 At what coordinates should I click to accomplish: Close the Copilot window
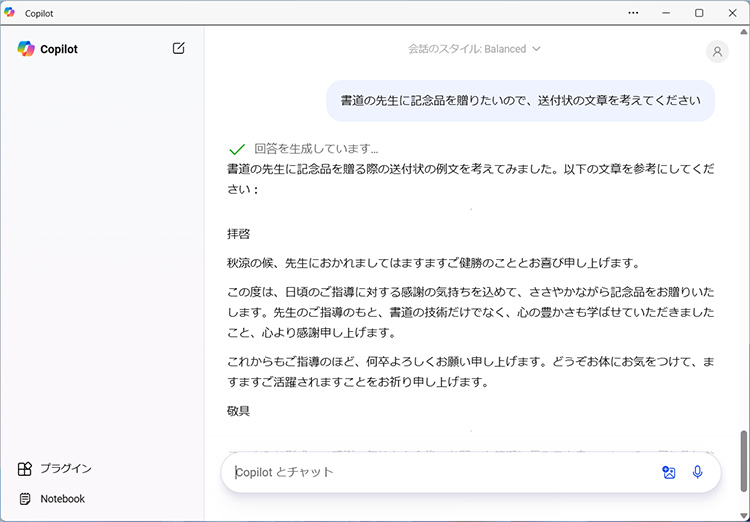731,13
